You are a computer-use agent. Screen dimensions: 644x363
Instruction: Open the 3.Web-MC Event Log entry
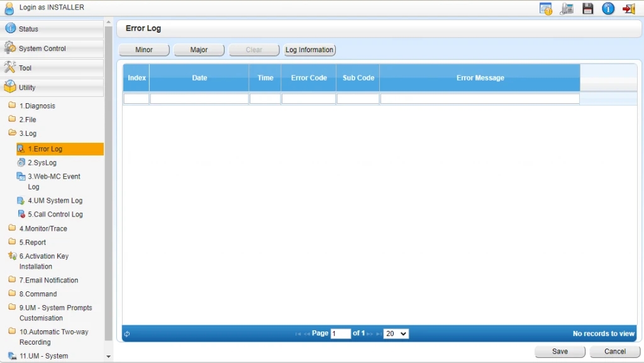[x=53, y=181]
